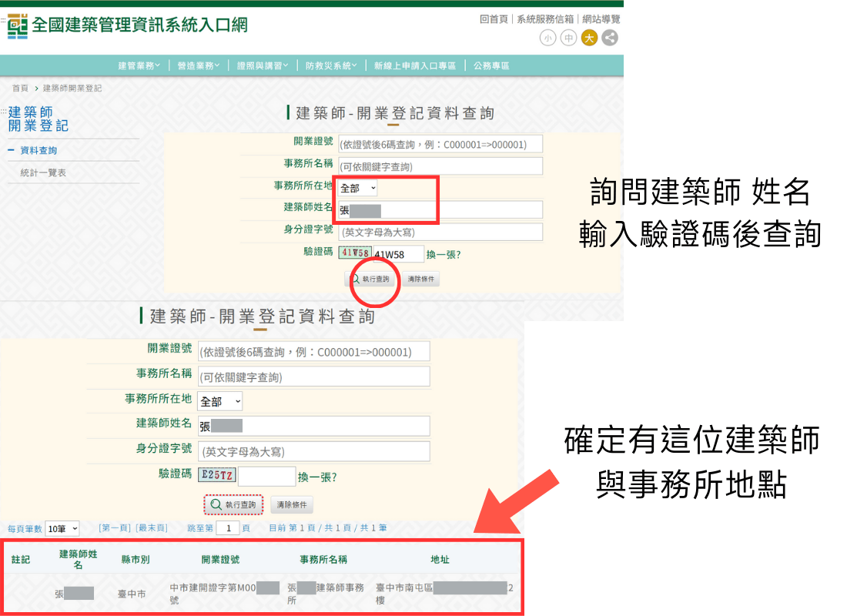Select the medium font size 中 icon
The height and width of the screenshot is (616, 847).
tap(568, 38)
